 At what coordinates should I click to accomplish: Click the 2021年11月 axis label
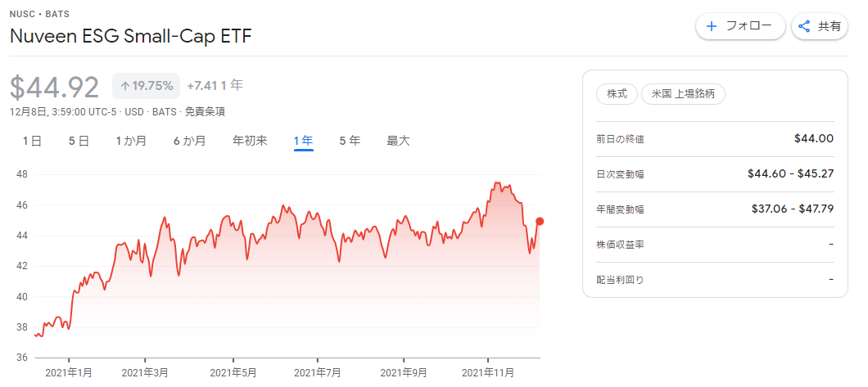[488, 372]
